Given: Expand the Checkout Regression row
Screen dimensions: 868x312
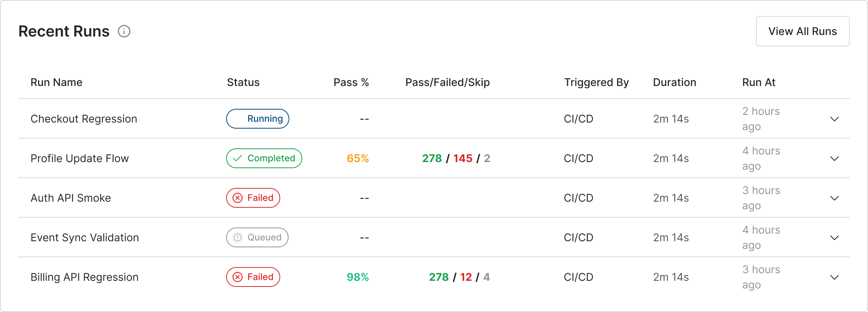Looking at the screenshot, I should tap(834, 119).
